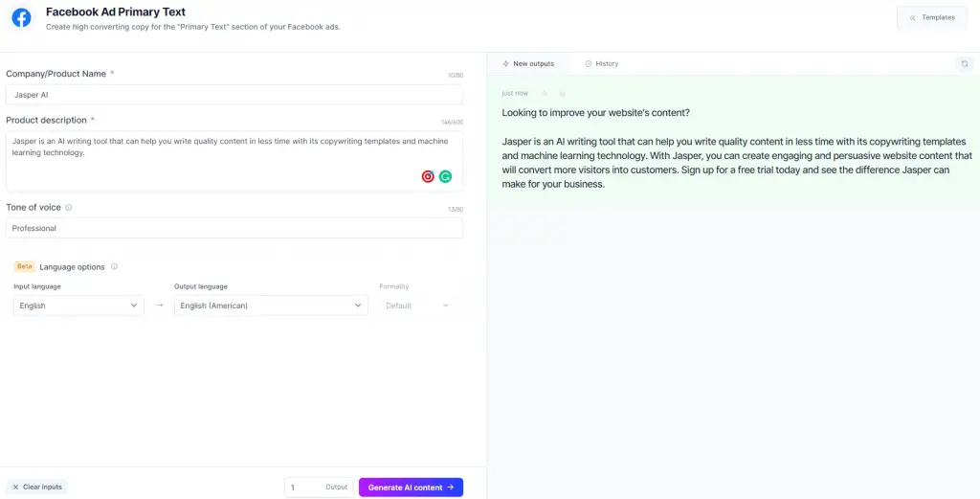Focus the Company/Product Name field
Screen dimensions: 980x499
[x=234, y=95]
